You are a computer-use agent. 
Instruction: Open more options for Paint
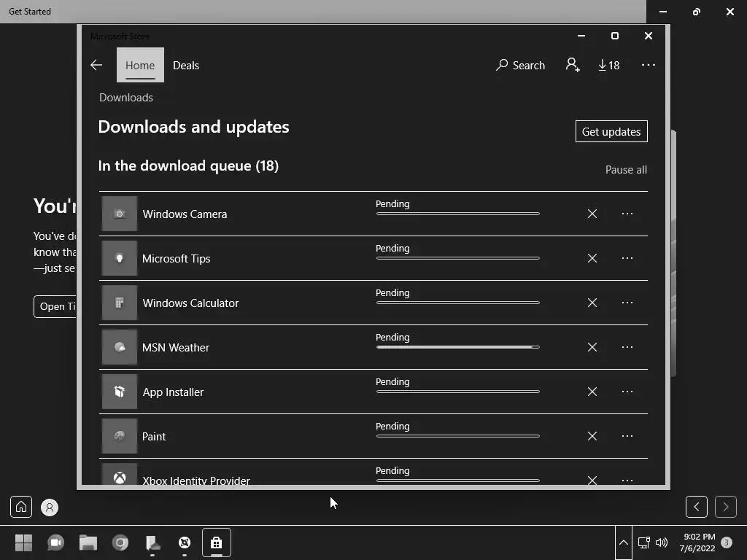(627, 436)
